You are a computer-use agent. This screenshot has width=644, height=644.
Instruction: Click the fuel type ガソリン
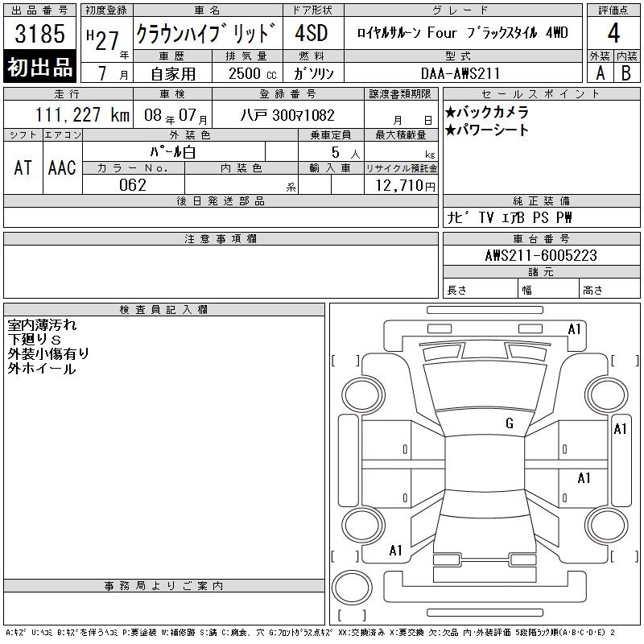tap(313, 73)
